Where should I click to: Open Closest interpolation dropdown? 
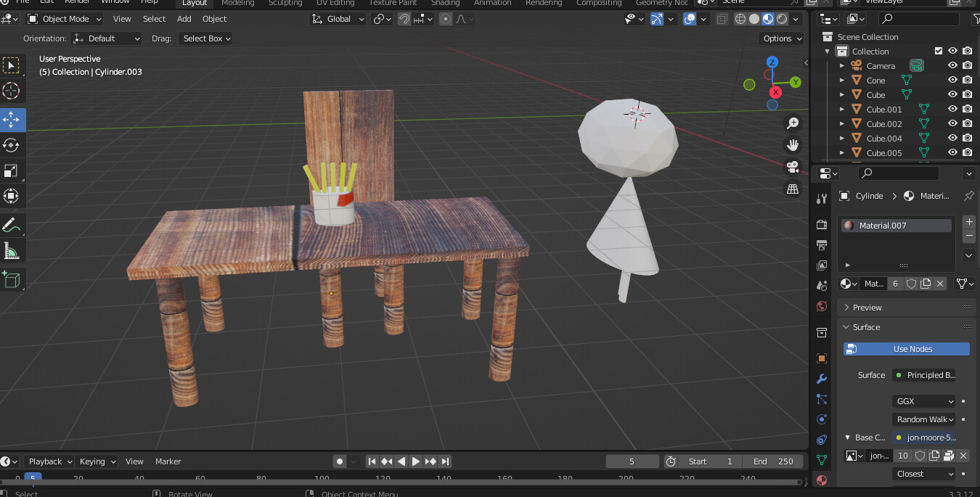(923, 474)
